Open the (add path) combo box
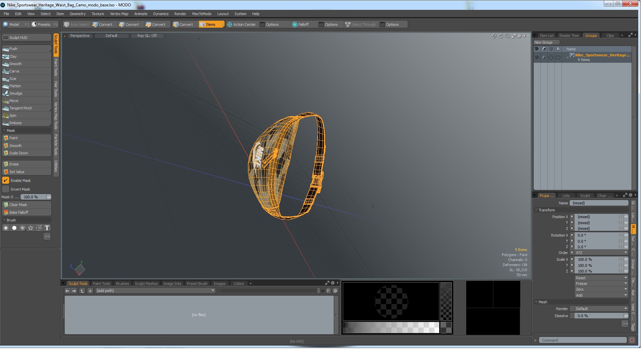This screenshot has width=644, height=349. click(155, 291)
